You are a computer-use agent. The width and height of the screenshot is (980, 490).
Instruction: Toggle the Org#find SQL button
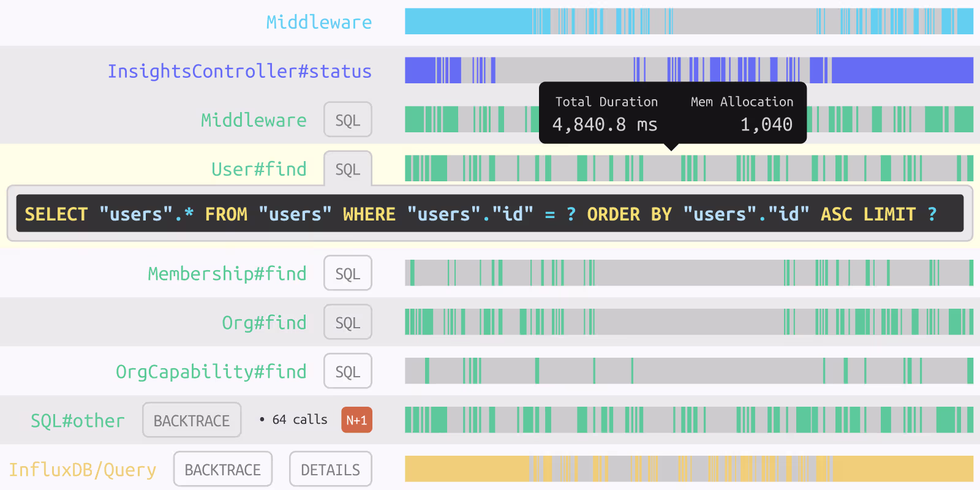point(347,322)
